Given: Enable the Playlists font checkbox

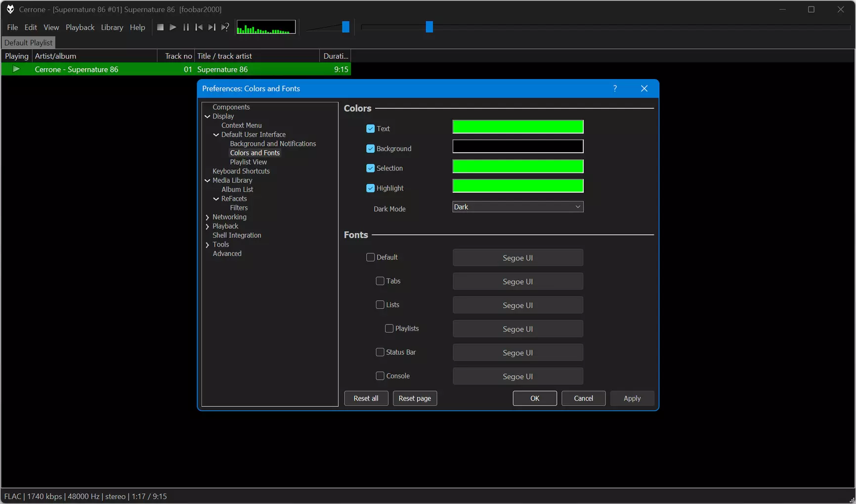Looking at the screenshot, I should point(389,328).
